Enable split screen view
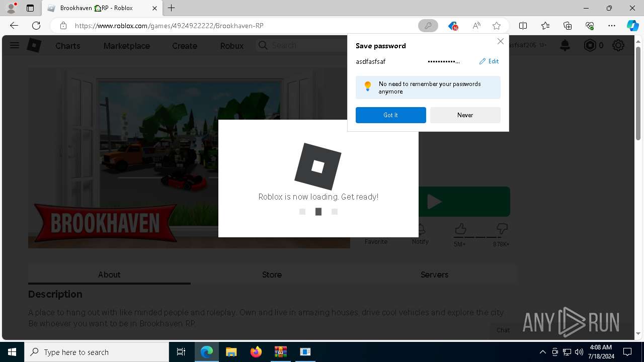Viewport: 644px width, 362px height. coord(523,26)
